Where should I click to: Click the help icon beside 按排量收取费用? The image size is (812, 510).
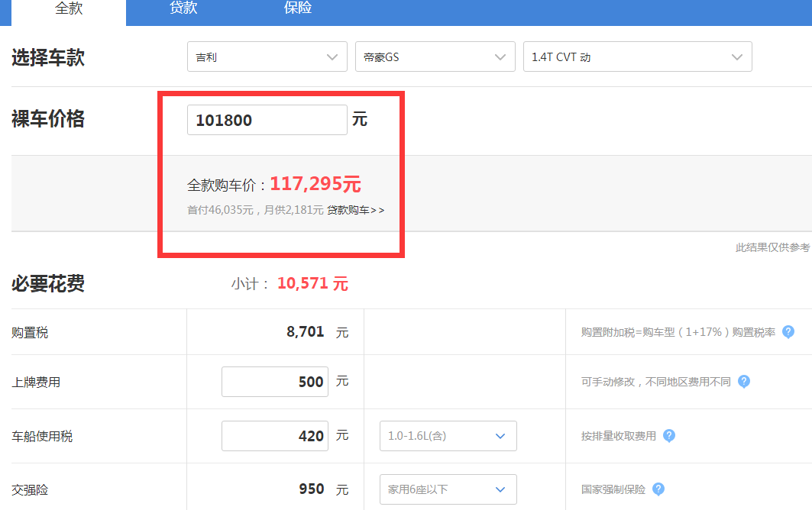point(669,435)
